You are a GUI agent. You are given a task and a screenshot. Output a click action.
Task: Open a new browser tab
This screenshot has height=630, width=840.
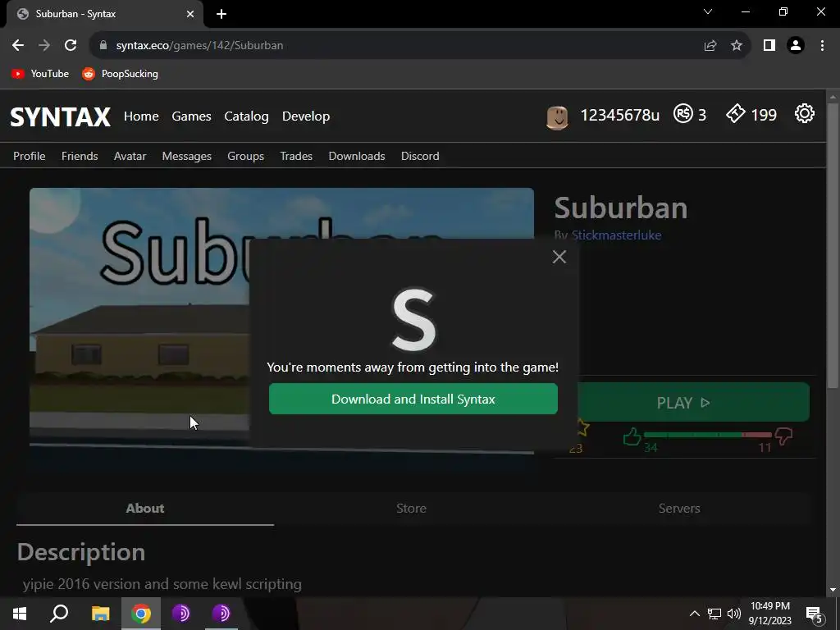[221, 14]
